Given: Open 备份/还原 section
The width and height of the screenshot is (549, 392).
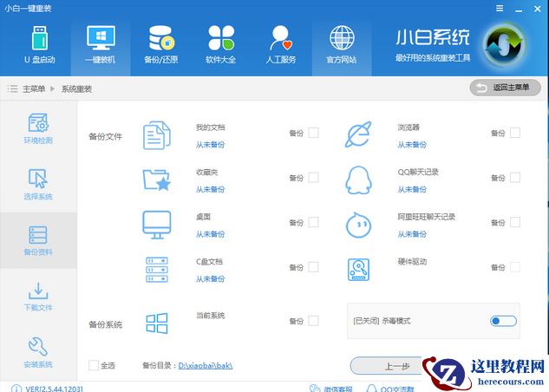Looking at the screenshot, I should pyautogui.click(x=161, y=44).
